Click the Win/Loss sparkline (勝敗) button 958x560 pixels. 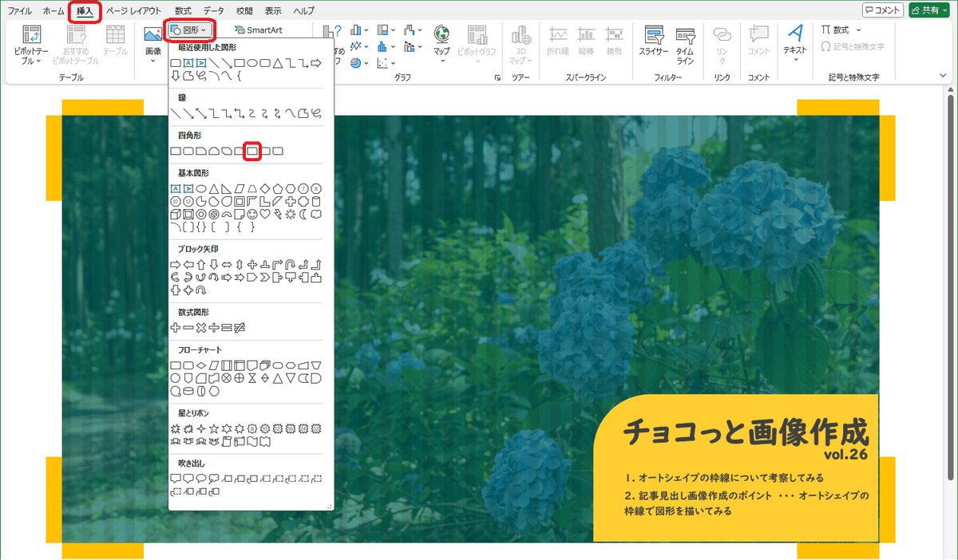pyautogui.click(x=614, y=41)
